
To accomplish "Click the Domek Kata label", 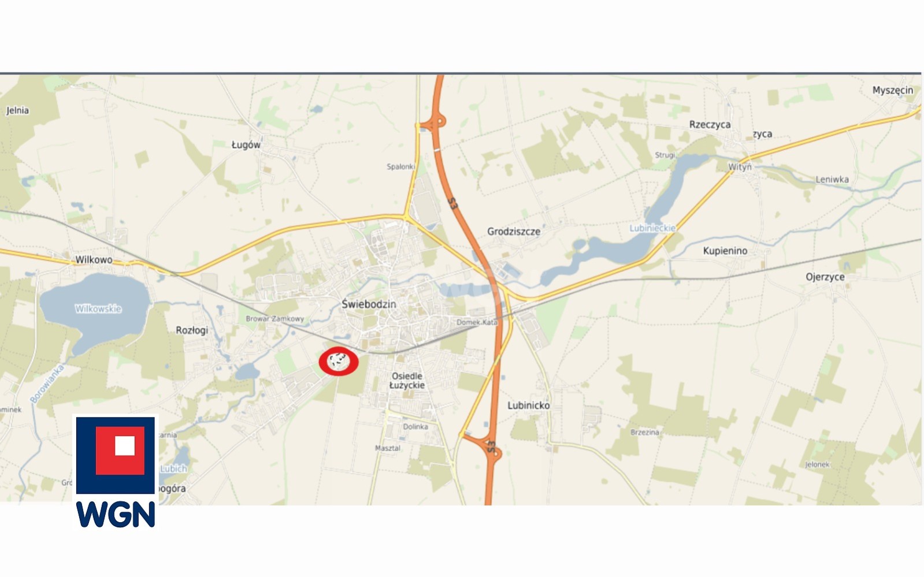I will coord(477,322).
